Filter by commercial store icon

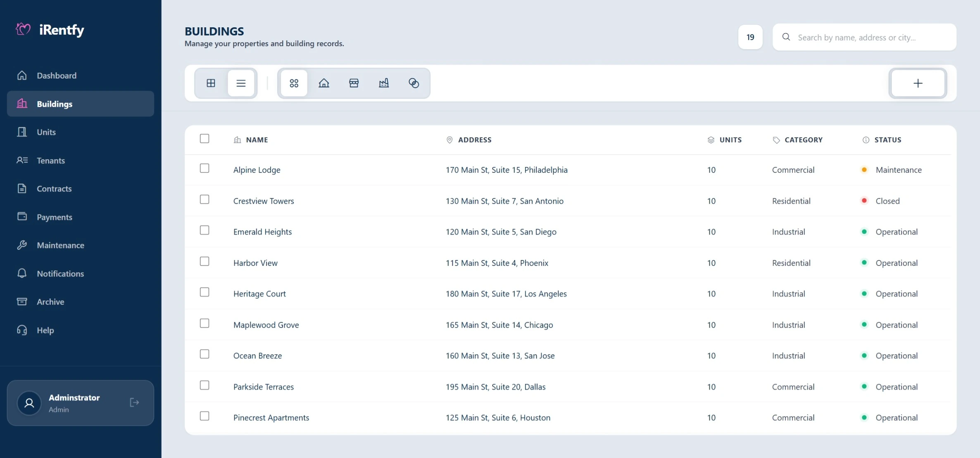click(354, 83)
